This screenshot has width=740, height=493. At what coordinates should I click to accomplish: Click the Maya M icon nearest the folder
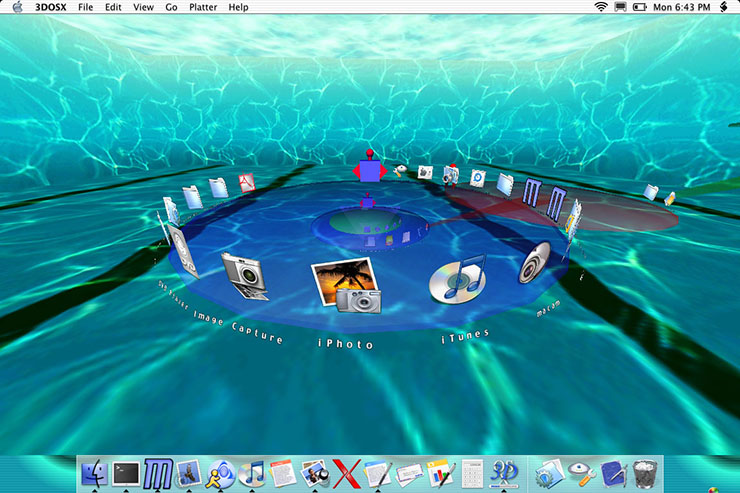pos(531,192)
